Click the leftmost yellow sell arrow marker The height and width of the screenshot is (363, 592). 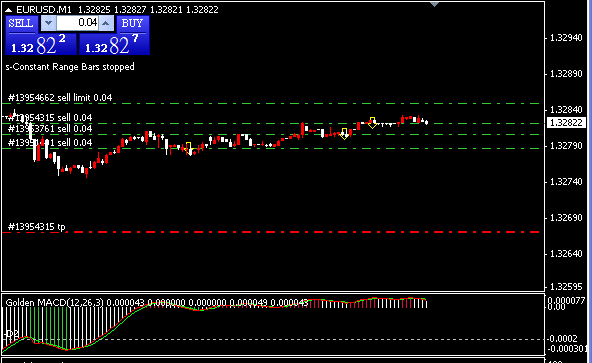189,148
